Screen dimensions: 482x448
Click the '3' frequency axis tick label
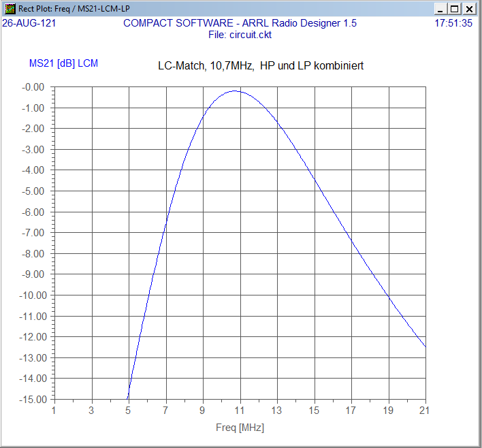(x=91, y=411)
